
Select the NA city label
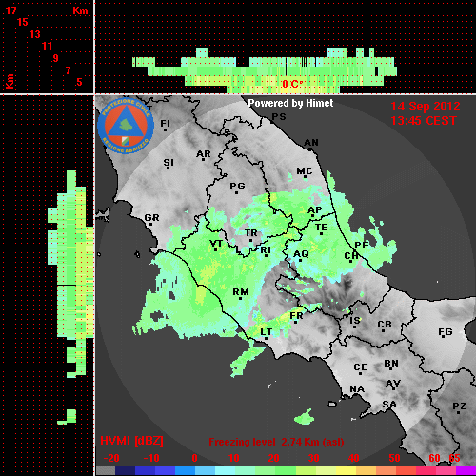point(357,389)
